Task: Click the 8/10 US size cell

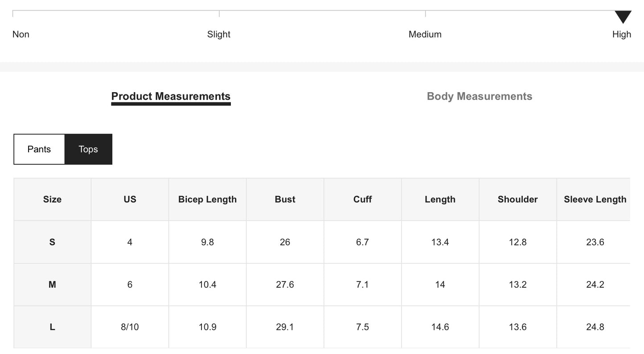Action: click(130, 327)
